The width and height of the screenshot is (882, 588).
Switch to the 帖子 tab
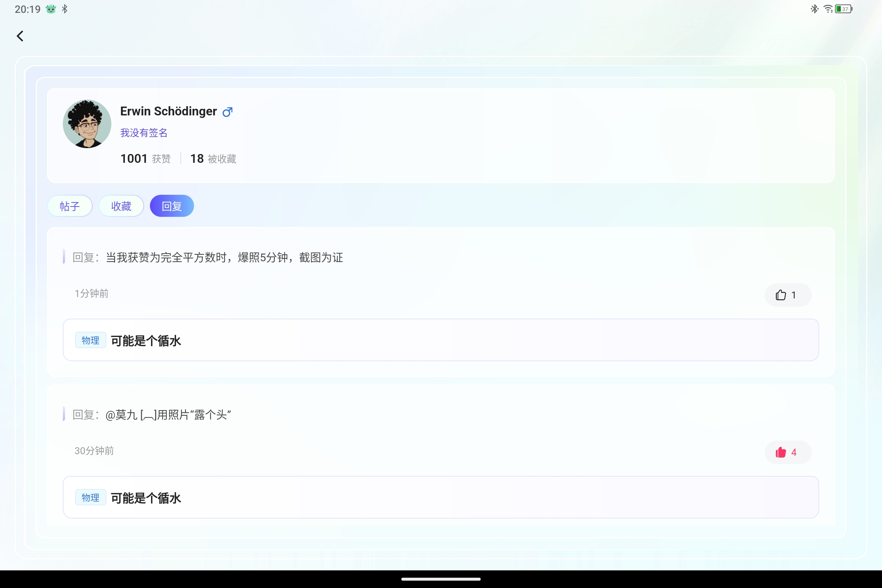tap(70, 206)
